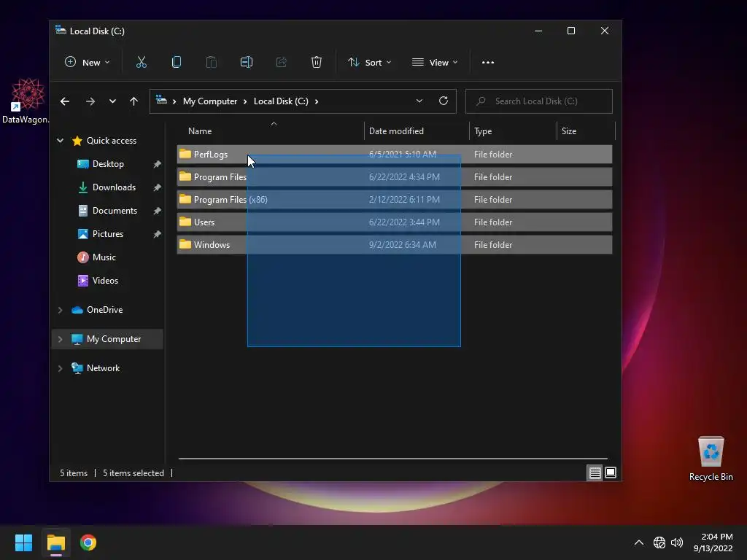This screenshot has height=560, width=747.
Task: Select the PerfLogs folder
Action: 395,155
